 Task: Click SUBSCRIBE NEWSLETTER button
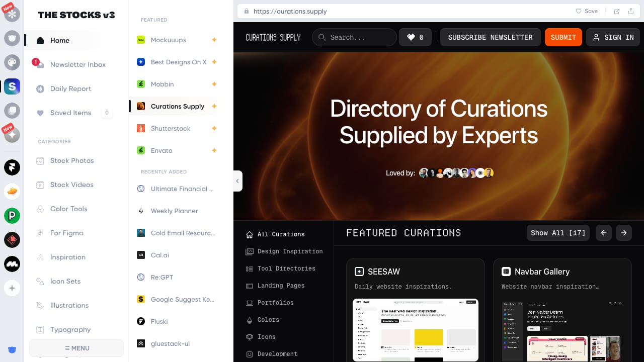coord(490,37)
